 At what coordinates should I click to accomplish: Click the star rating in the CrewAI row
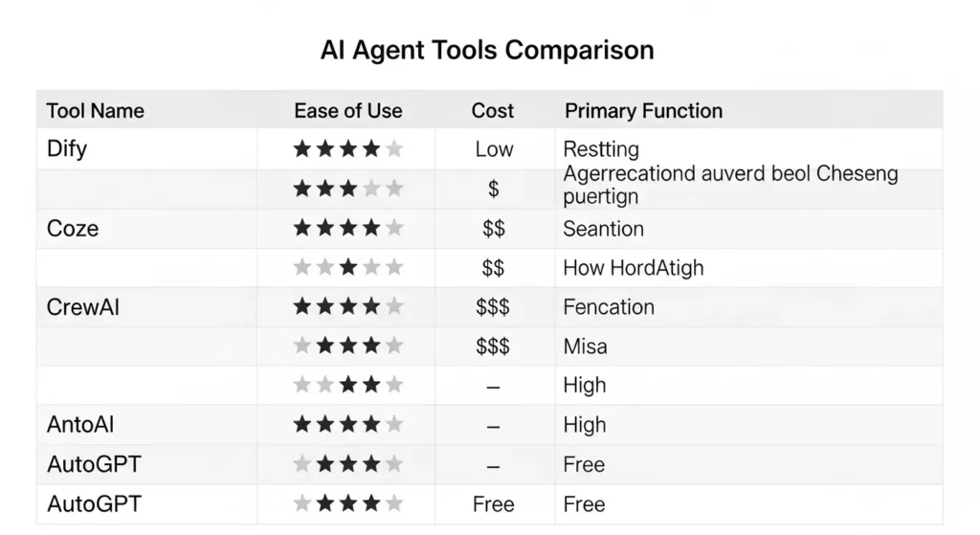click(x=347, y=307)
